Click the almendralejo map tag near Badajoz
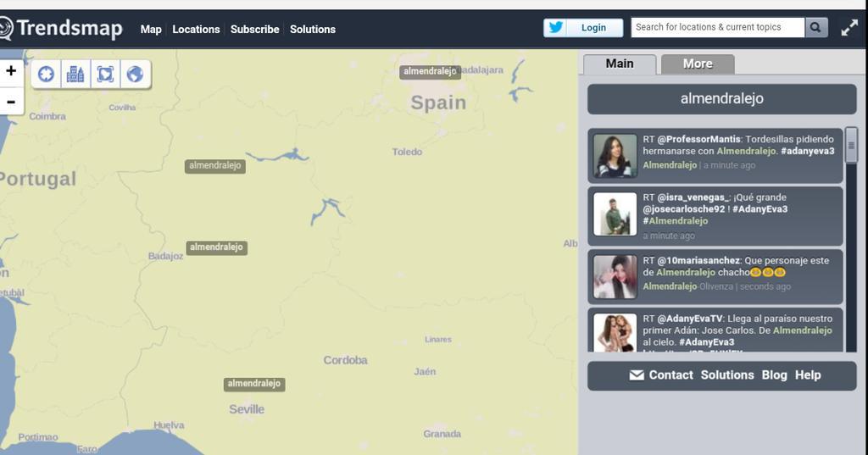This screenshot has height=455, width=868. click(x=216, y=247)
